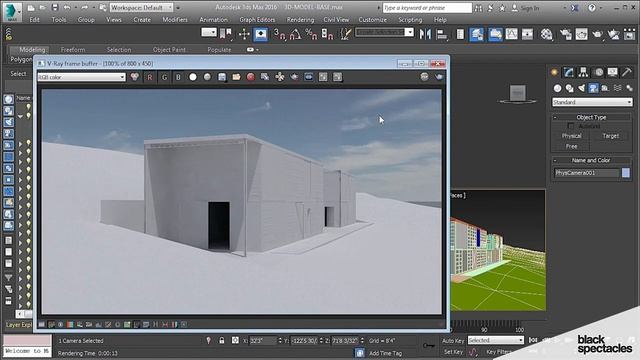This screenshot has height=360, width=640.
Task: Click the Add Time Tag label
Action: coord(386,353)
